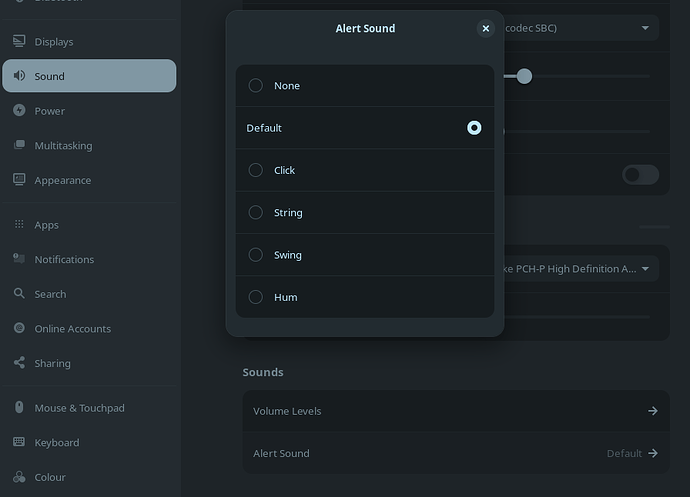Image resolution: width=690 pixels, height=497 pixels.
Task: Click the Search magnifier icon in sidebar
Action: 19,293
